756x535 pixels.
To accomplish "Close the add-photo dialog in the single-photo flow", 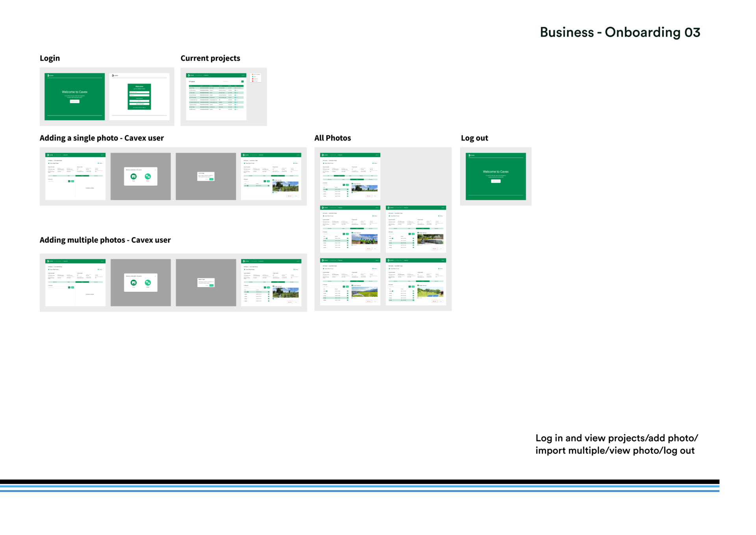I will click(x=155, y=170).
